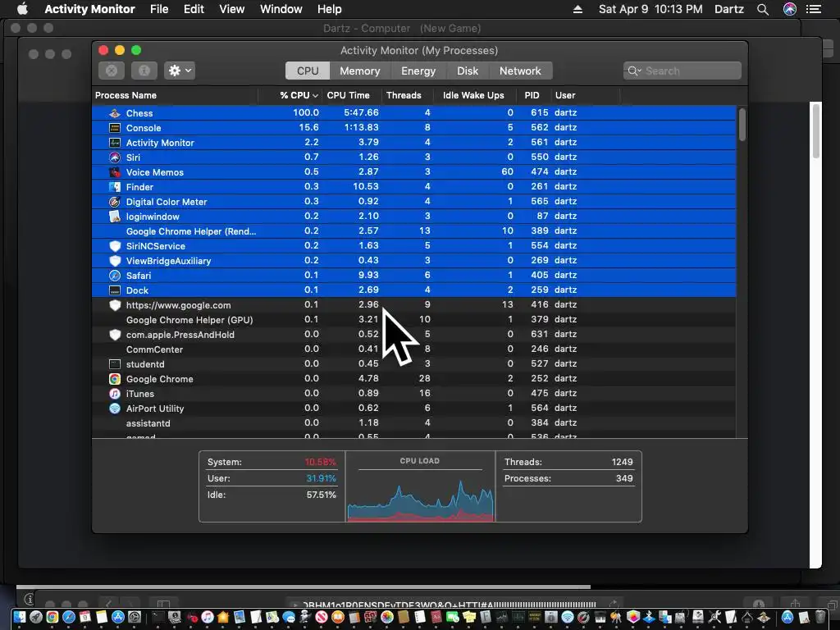Click the Dock process icon
840x630 pixels.
[x=115, y=290]
